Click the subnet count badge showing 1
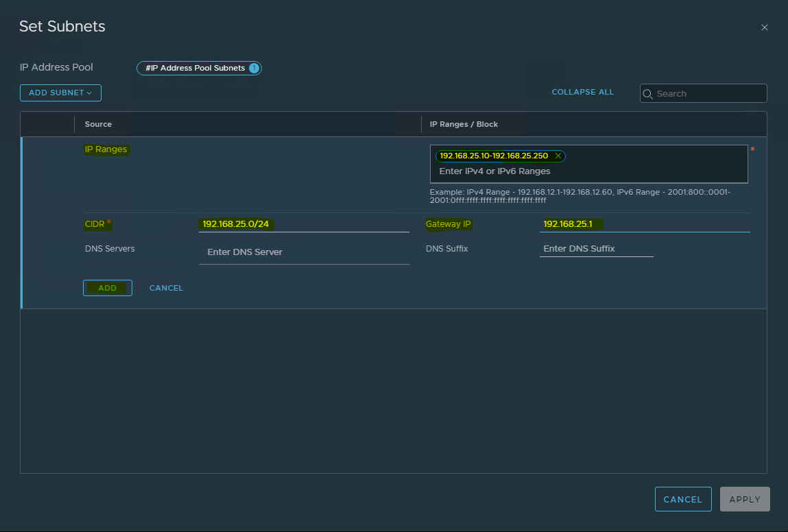 pos(254,68)
